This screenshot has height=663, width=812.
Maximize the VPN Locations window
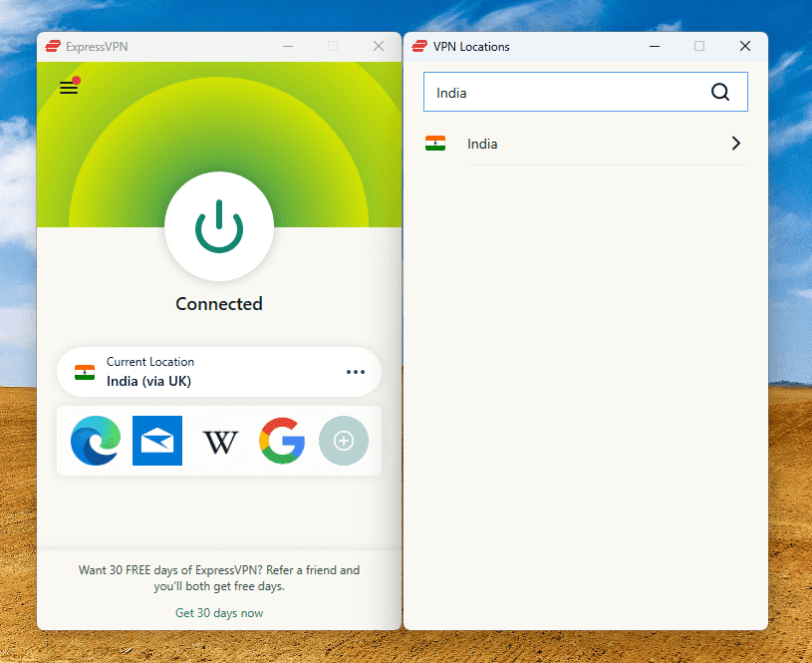point(699,46)
